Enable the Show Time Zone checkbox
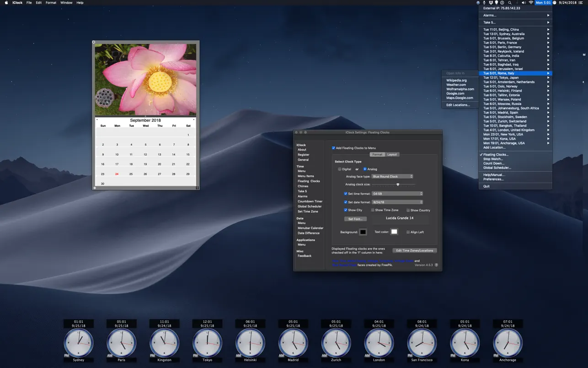The image size is (588, 368). click(x=373, y=210)
